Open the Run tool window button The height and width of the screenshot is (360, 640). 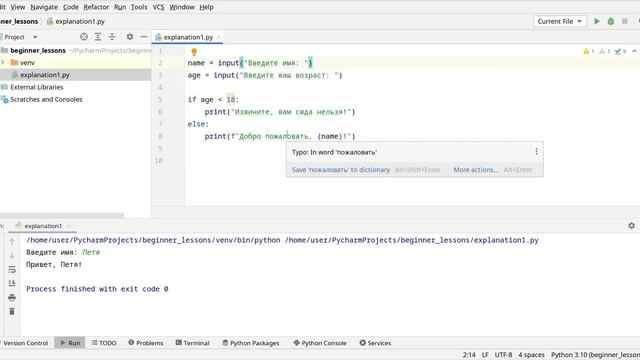[70, 343]
